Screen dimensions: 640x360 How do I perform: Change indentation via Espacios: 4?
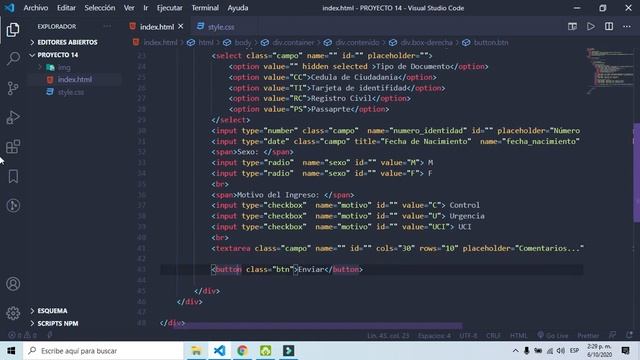tap(434, 336)
